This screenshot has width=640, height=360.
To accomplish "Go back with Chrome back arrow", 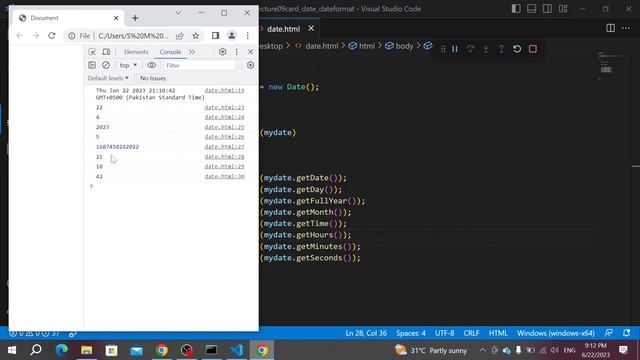I will (x=20, y=36).
